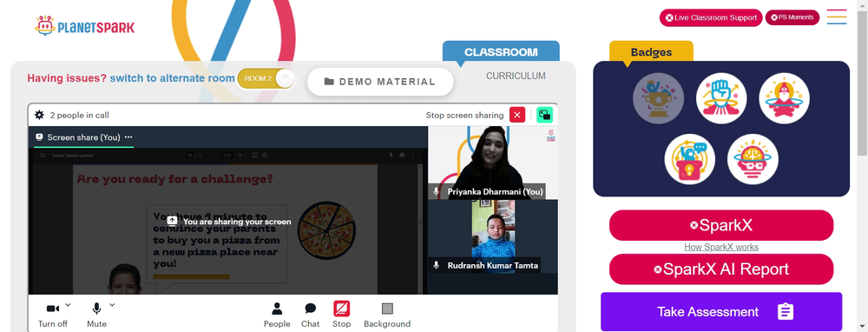The width and height of the screenshot is (868, 332).
Task: Open the Chat icon
Action: click(x=311, y=309)
